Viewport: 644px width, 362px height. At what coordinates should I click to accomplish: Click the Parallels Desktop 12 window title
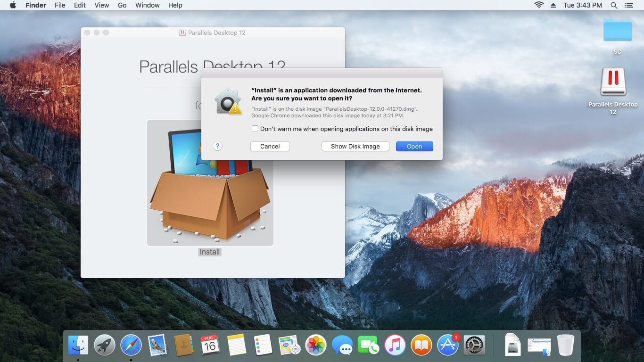click(217, 33)
